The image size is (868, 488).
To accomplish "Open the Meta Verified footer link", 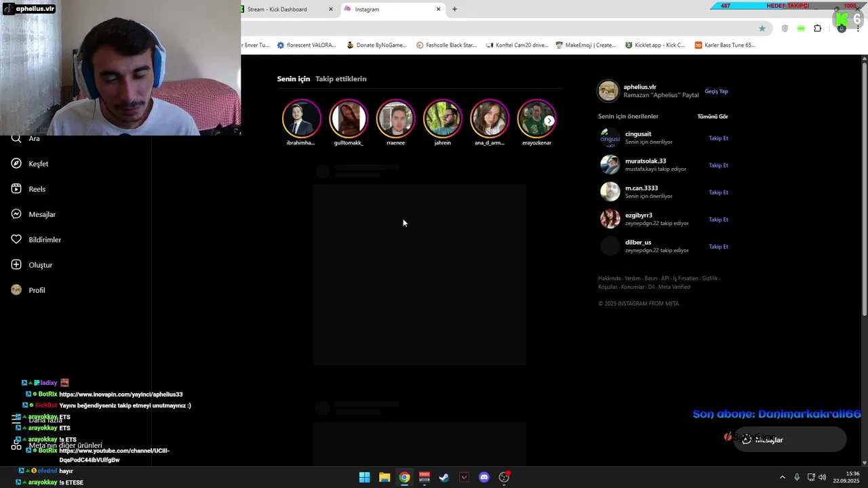I will click(674, 287).
